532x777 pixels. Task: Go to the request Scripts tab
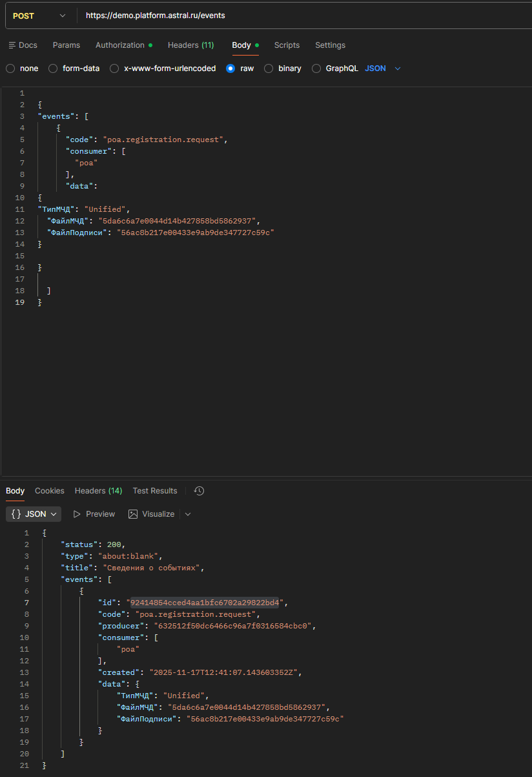point(287,45)
